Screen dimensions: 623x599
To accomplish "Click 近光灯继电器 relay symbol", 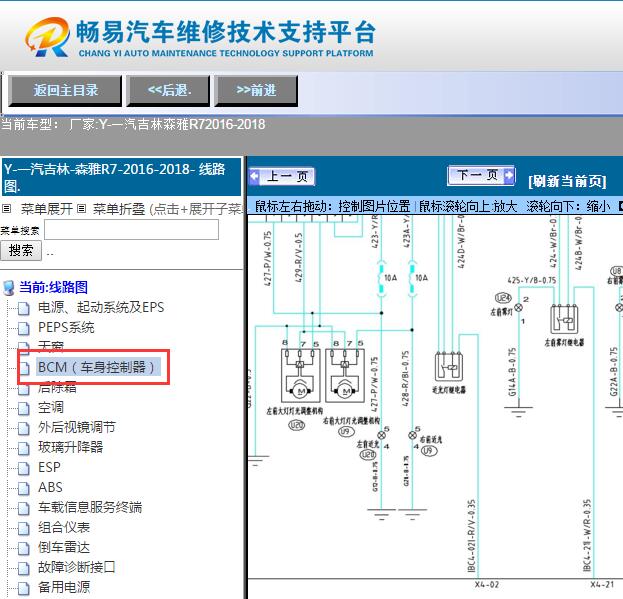I will (449, 366).
